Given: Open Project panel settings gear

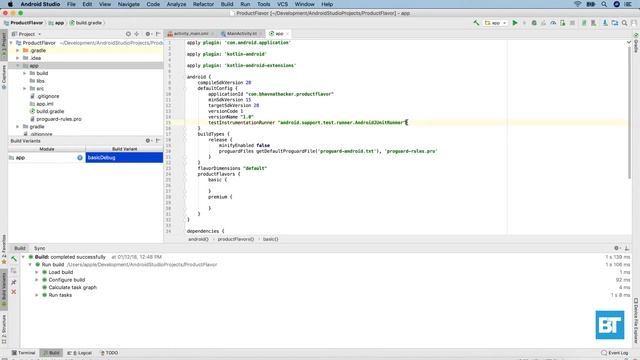Looking at the screenshot, I should point(148,34).
